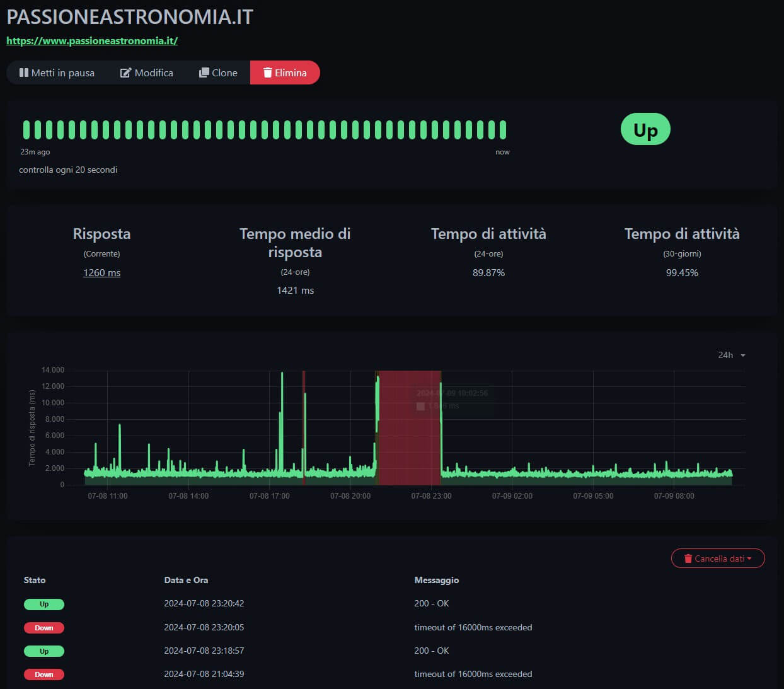784x689 pixels.
Task: Select date 2024-07-08 21:04:39
Action: coord(204,674)
